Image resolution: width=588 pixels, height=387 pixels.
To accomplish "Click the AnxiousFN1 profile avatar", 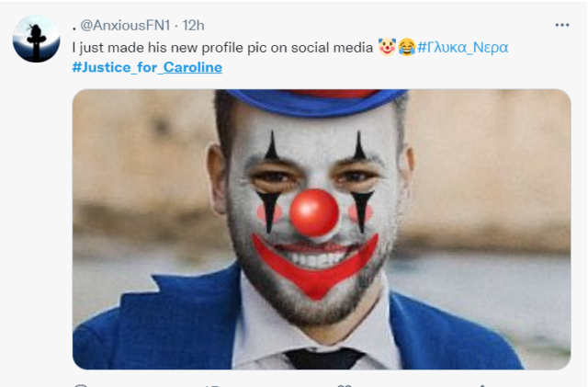I will tap(38, 40).
